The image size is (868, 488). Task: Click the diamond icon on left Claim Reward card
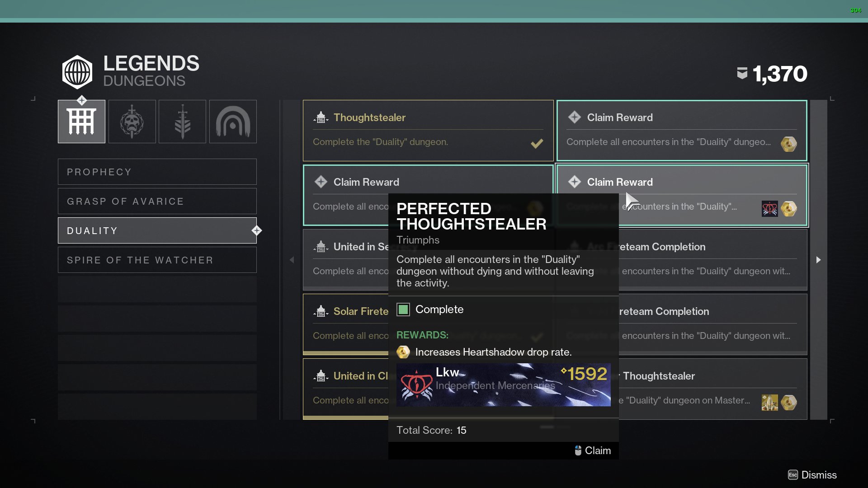[x=321, y=182]
